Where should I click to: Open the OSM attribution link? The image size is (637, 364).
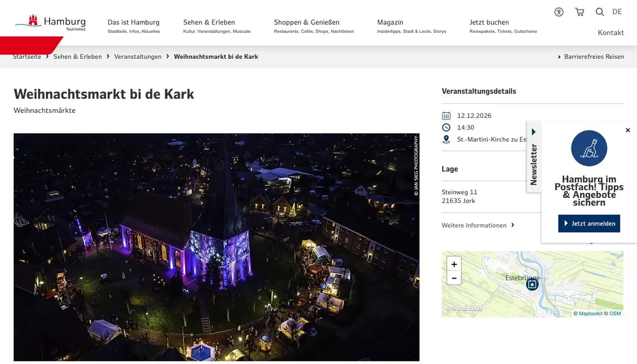click(615, 314)
